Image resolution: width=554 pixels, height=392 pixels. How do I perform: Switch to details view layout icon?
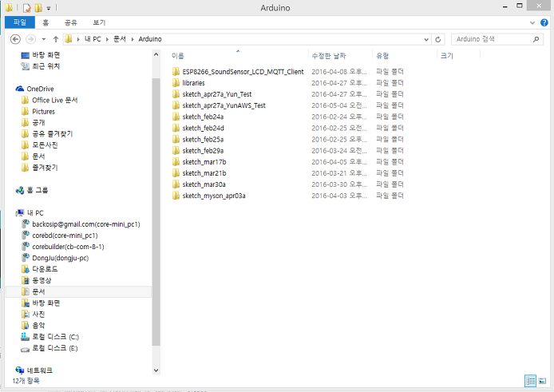530,381
